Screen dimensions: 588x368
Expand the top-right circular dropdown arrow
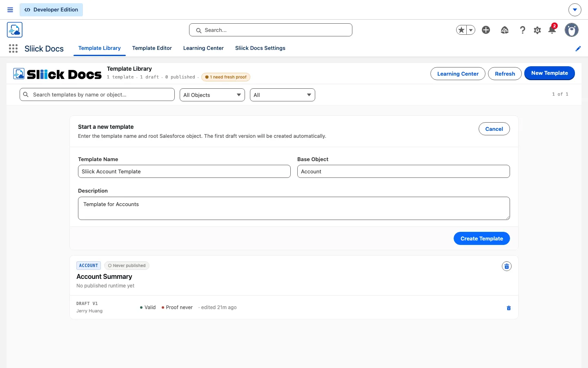[575, 10]
